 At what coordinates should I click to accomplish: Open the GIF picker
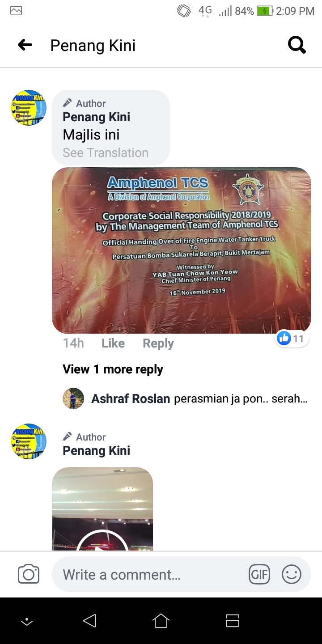(259, 574)
